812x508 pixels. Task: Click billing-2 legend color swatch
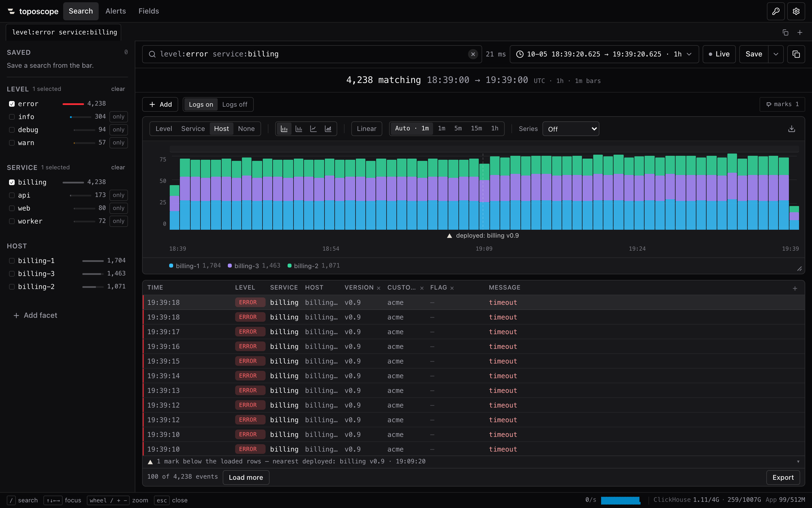coord(289,266)
